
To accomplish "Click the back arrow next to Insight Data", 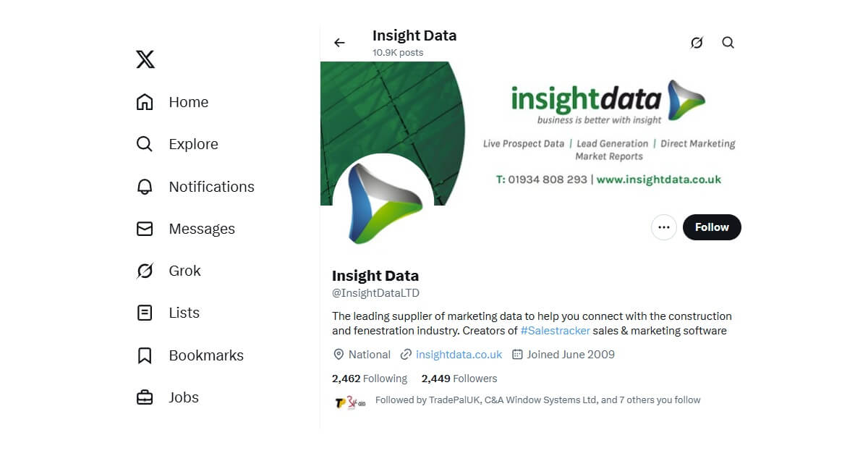I will (339, 42).
